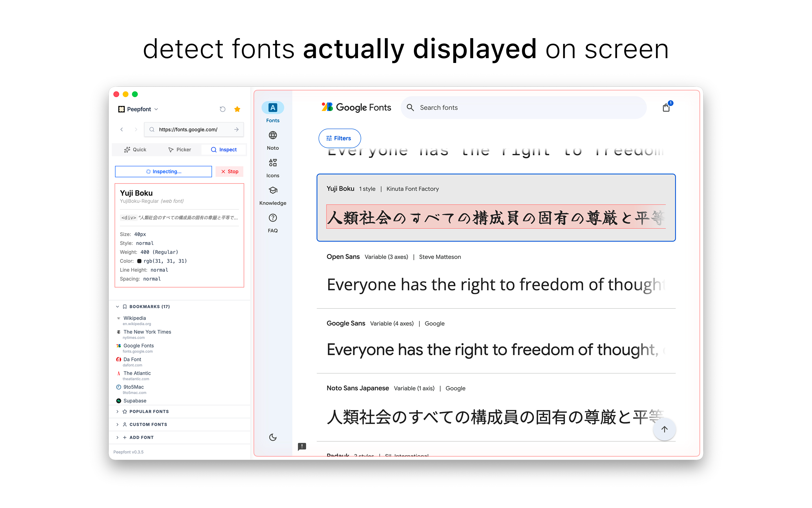Click the search magnifier icon
812x508 pixels.
coord(410,108)
